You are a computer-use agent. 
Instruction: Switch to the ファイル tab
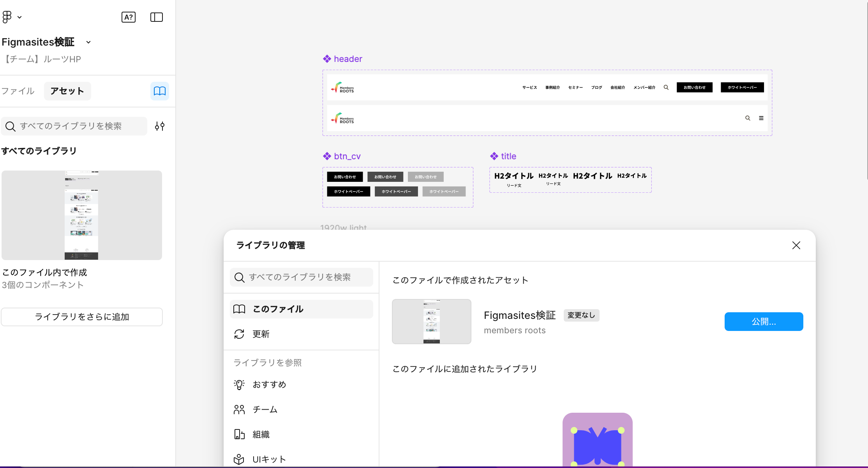(x=18, y=91)
